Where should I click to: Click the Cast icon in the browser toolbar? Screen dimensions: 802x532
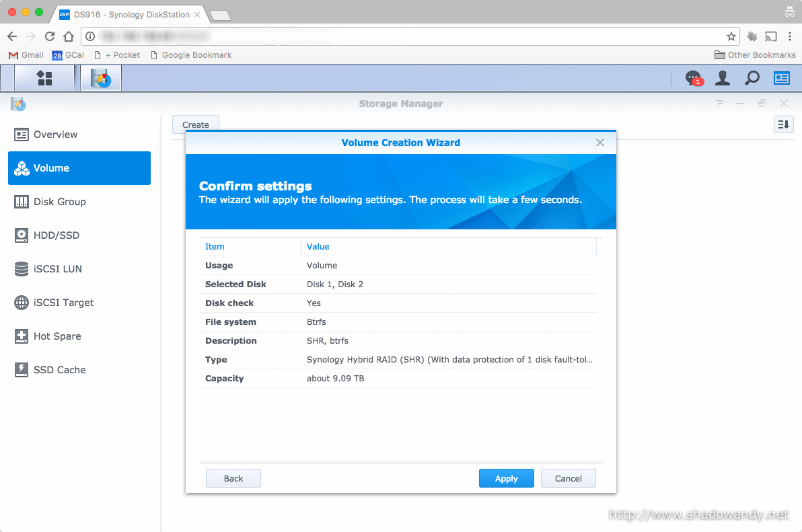(x=771, y=36)
